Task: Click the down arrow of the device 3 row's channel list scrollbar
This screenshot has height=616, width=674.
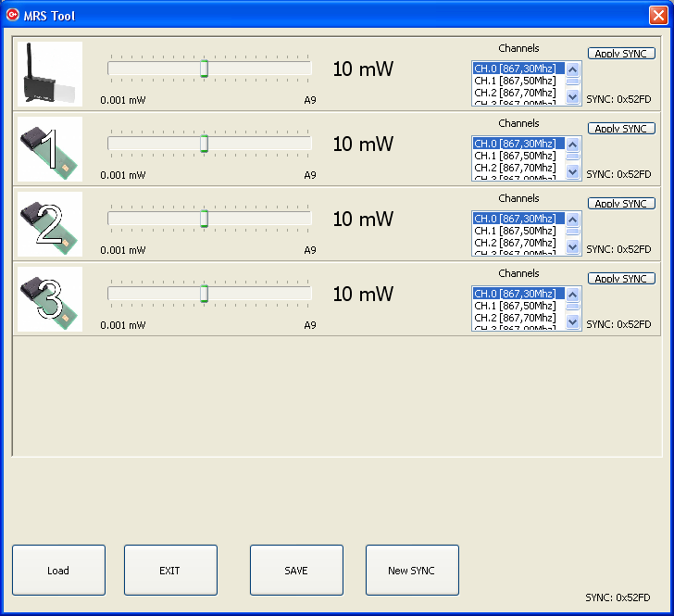Action: point(572,321)
